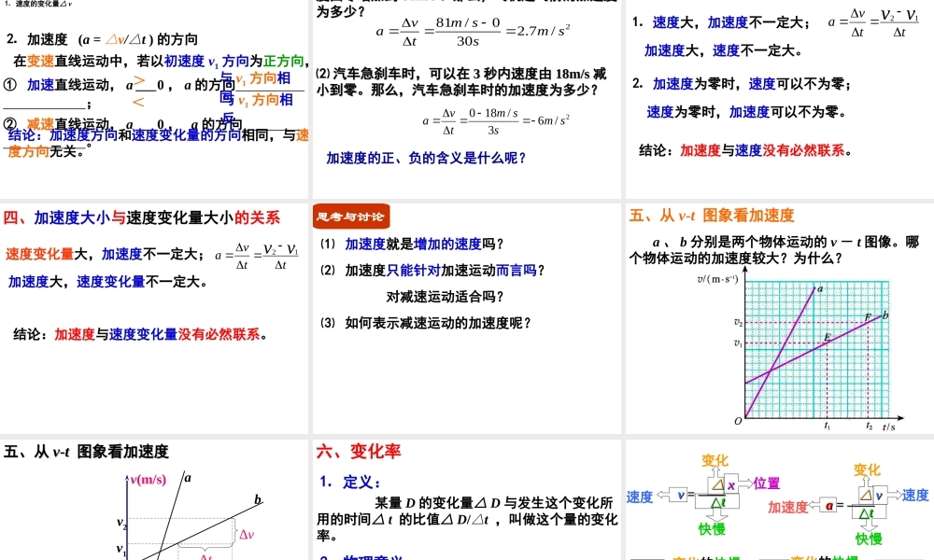The width and height of the screenshot is (934, 560).
Task: Click the blue '速度' label left of 'v=' box
Action: click(x=640, y=497)
